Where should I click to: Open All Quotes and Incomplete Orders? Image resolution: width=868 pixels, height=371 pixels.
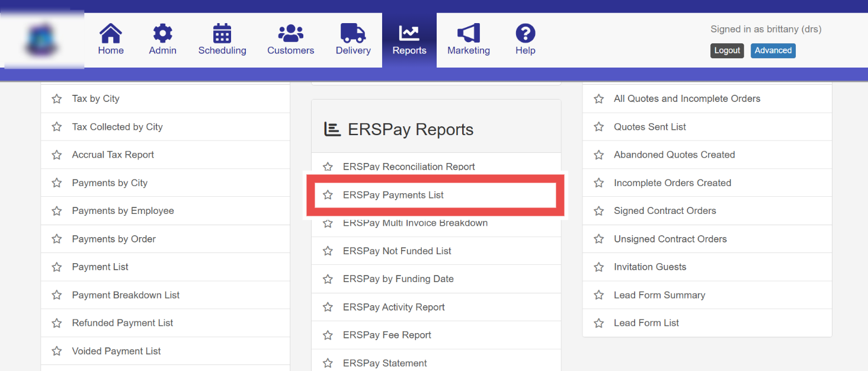687,98
